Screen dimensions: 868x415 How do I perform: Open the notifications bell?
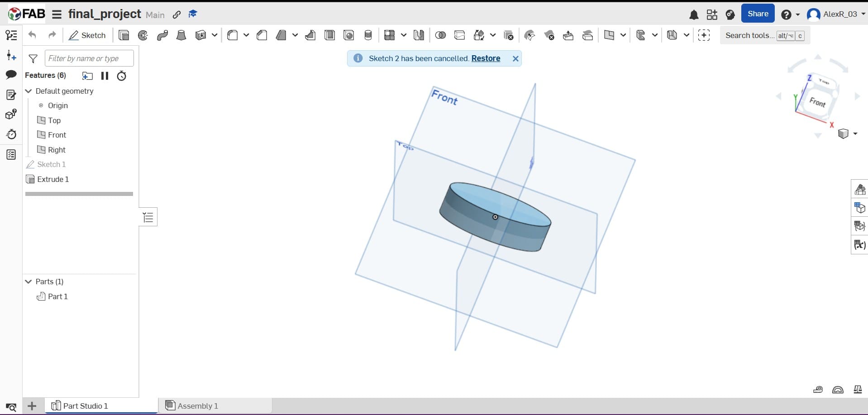coord(694,14)
